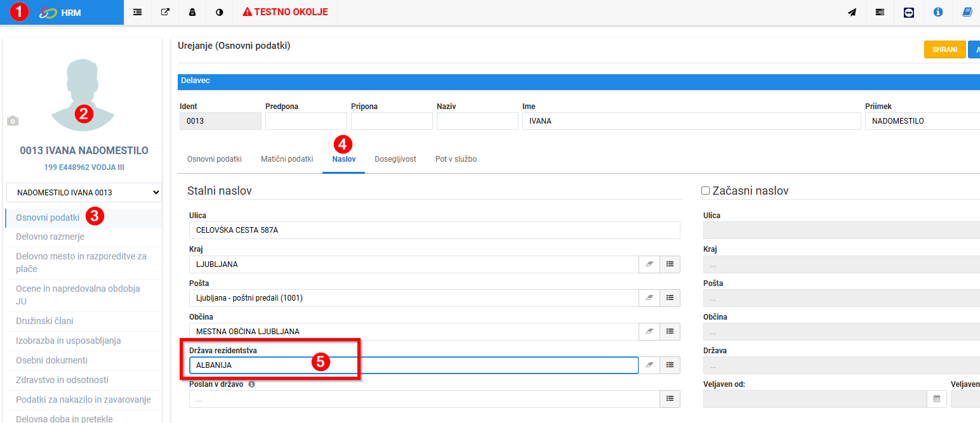Image resolution: width=980 pixels, height=423 pixels.
Task: Click the Ime field containing IVANA
Action: point(691,121)
